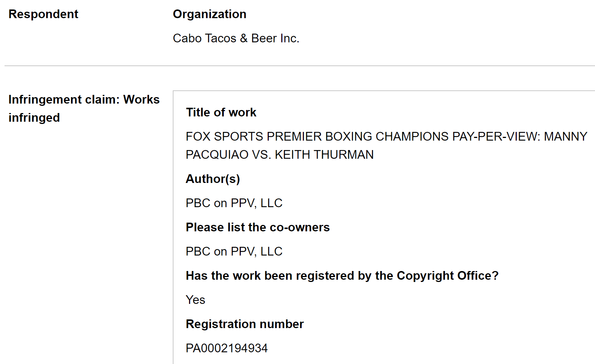The image size is (595, 364).
Task: Click Please list the co-owners label
Action: tap(257, 227)
